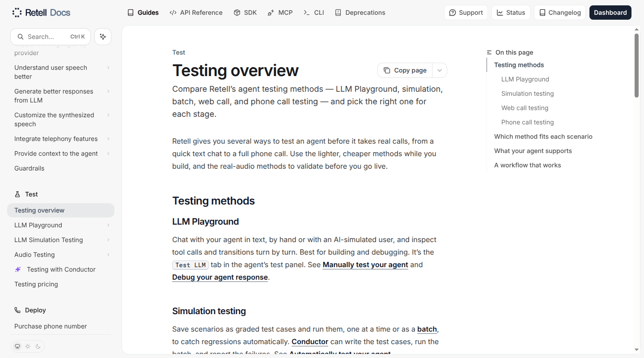Follow the Manually test your agent link
Screen dimensions: 644x358
click(x=365, y=264)
